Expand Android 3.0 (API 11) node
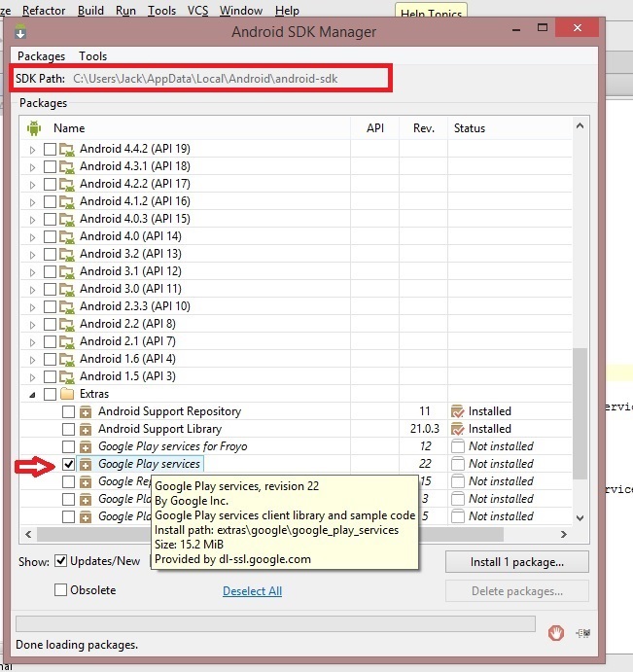This screenshot has height=672, width=633. [32, 290]
